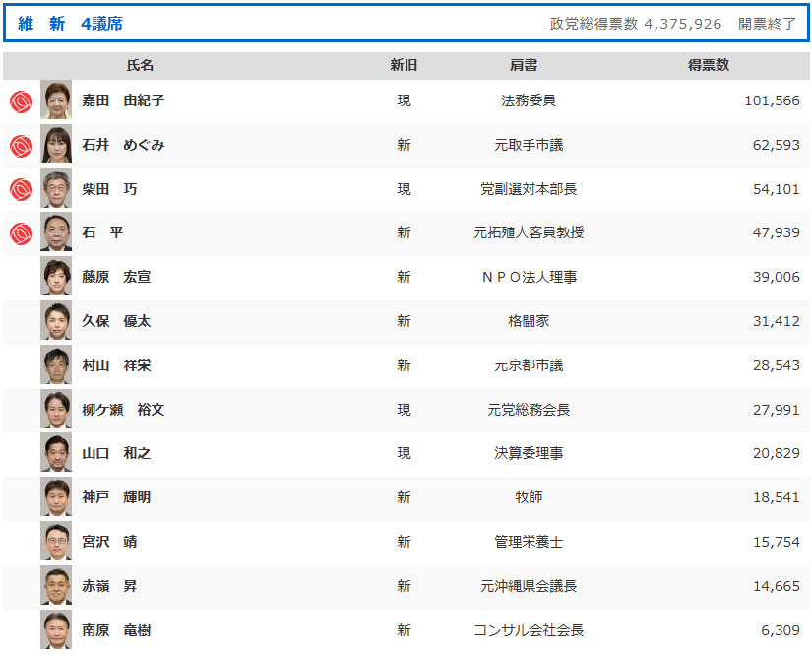Open the portrait photo of 石 平
Screen dimensions: 812x654
(56, 232)
